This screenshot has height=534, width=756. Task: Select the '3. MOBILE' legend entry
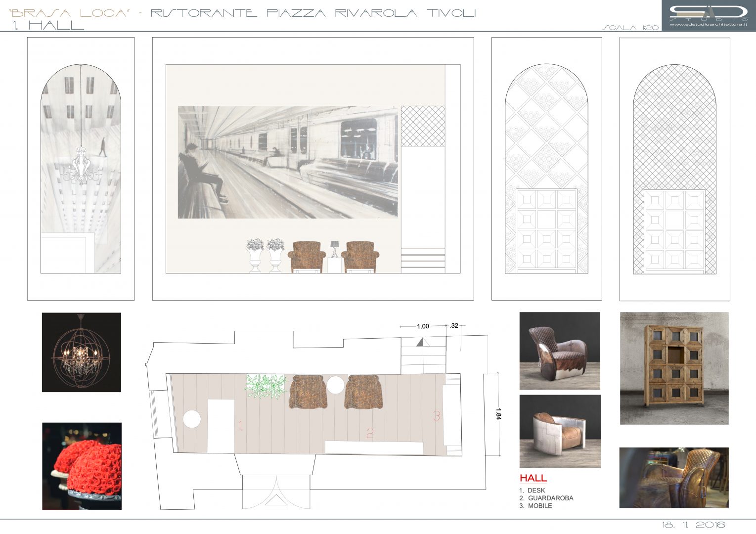click(x=535, y=506)
